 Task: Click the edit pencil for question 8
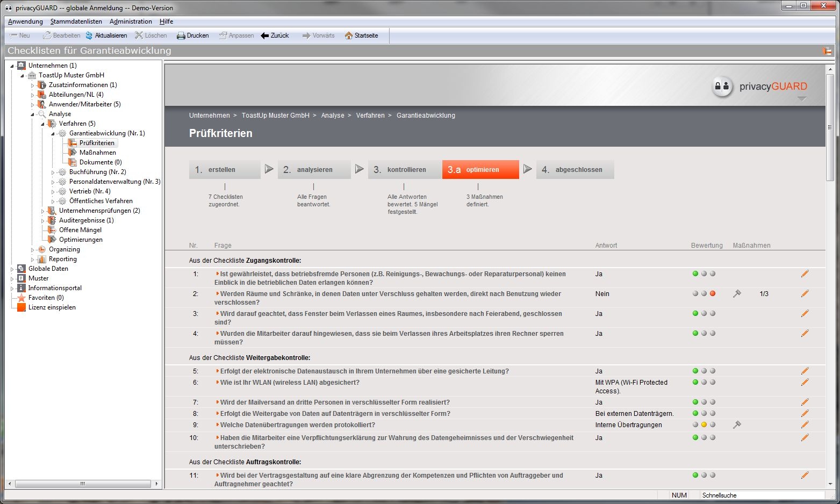805,414
